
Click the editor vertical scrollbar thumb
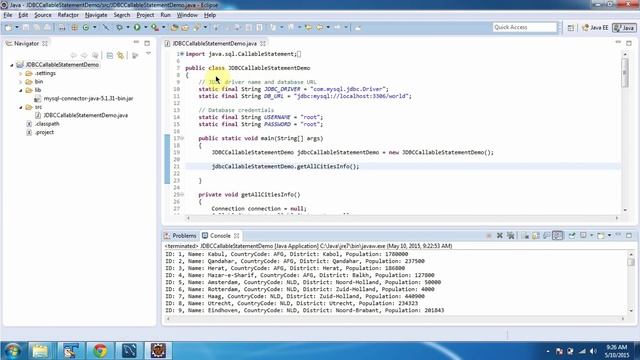point(625,72)
